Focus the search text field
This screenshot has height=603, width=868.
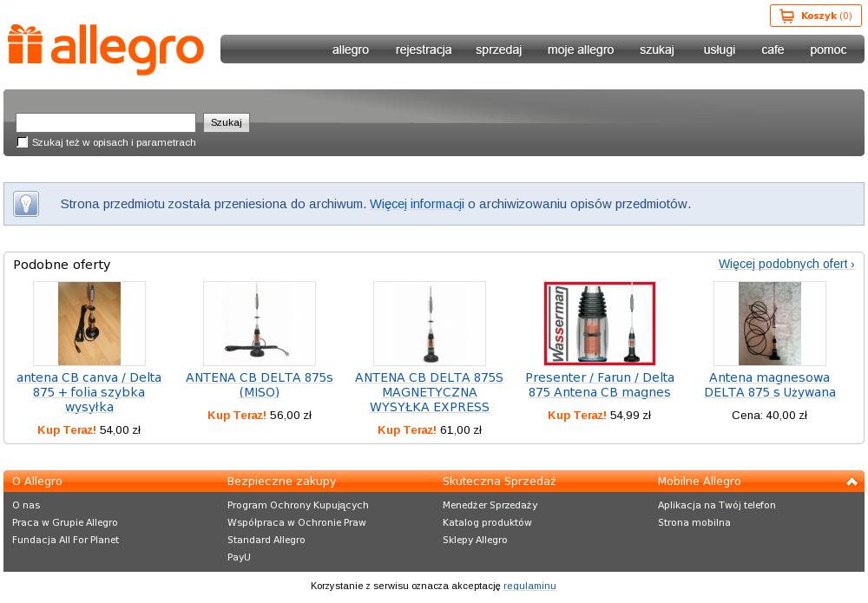[x=106, y=122]
